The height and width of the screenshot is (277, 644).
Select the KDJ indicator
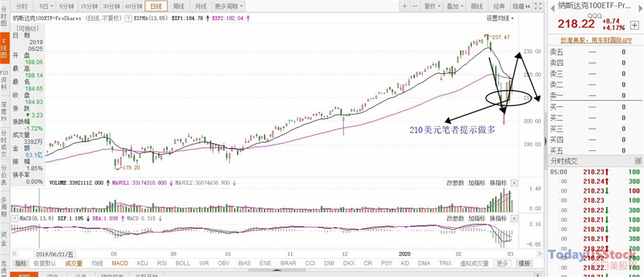tap(142, 263)
